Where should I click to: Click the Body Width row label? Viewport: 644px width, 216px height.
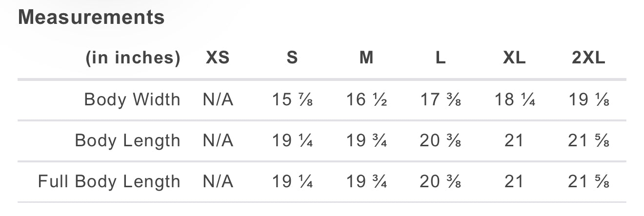132,99
